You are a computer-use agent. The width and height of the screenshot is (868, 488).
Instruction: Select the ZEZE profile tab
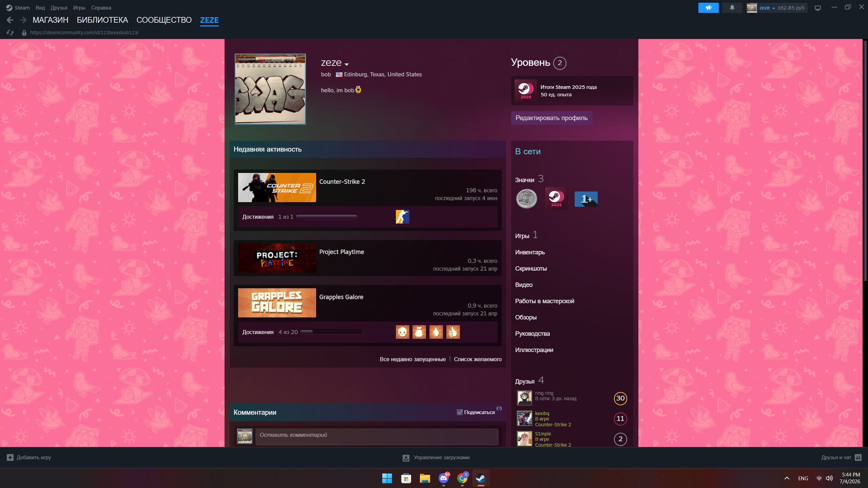click(209, 20)
